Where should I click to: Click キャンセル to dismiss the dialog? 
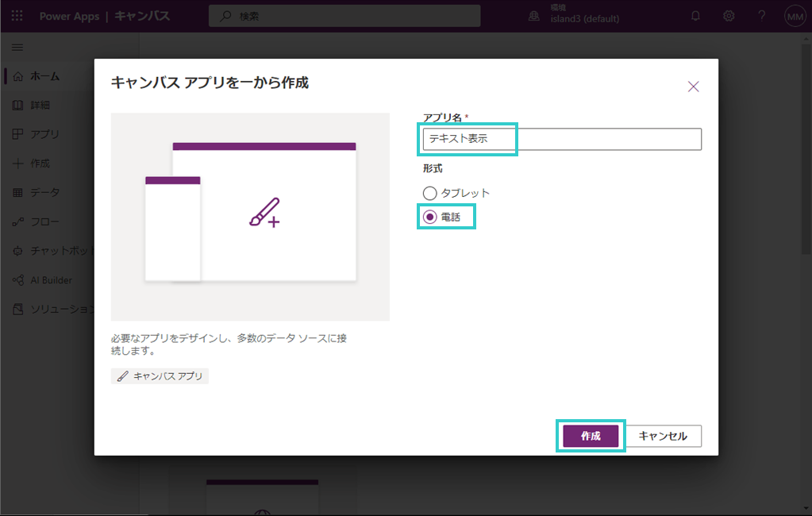point(664,435)
